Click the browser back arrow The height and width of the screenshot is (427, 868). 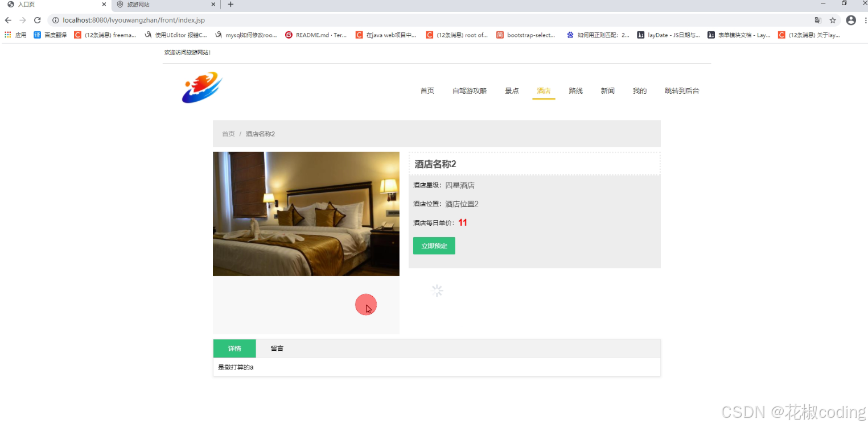click(8, 20)
